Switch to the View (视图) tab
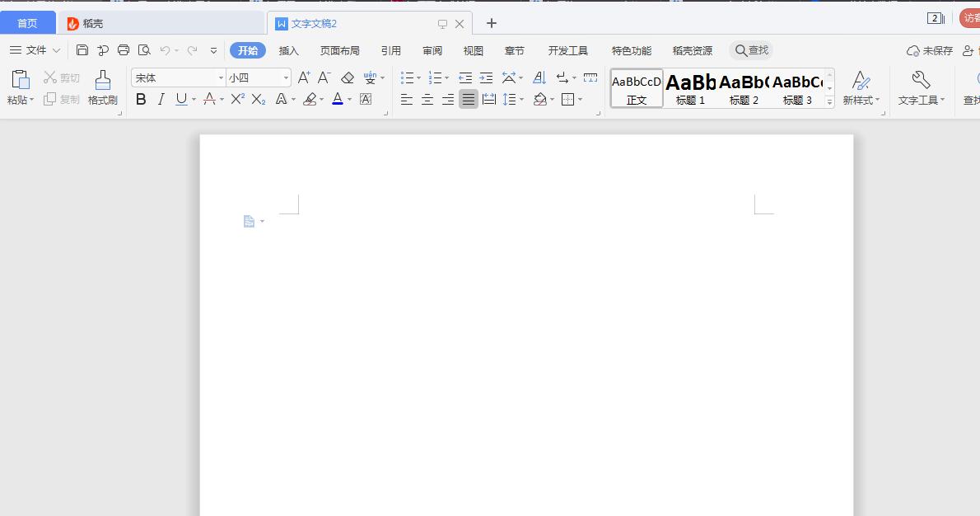This screenshot has height=516, width=980. [474, 50]
